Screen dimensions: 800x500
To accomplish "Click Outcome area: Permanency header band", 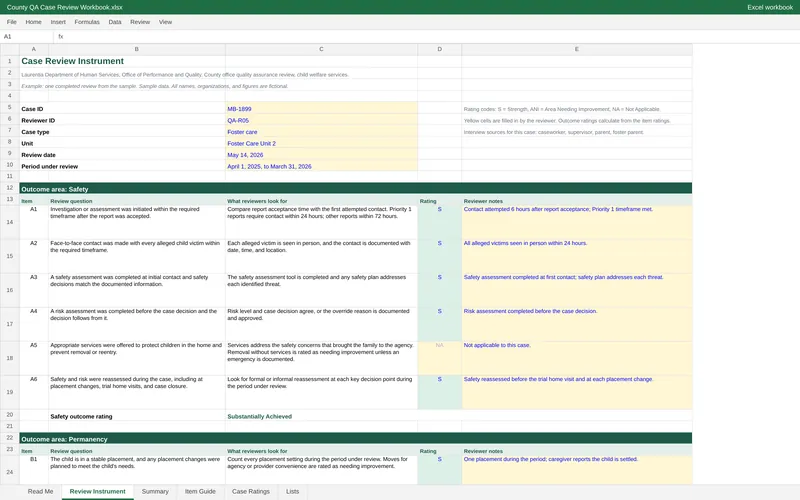I will click(356, 438).
